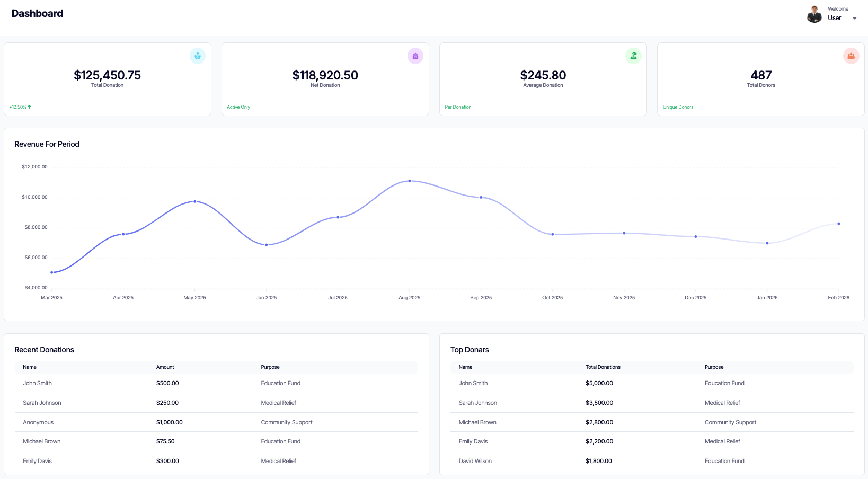Click the Jan 2026 dip point on the chart
This screenshot has height=479, width=868.
(x=767, y=243)
